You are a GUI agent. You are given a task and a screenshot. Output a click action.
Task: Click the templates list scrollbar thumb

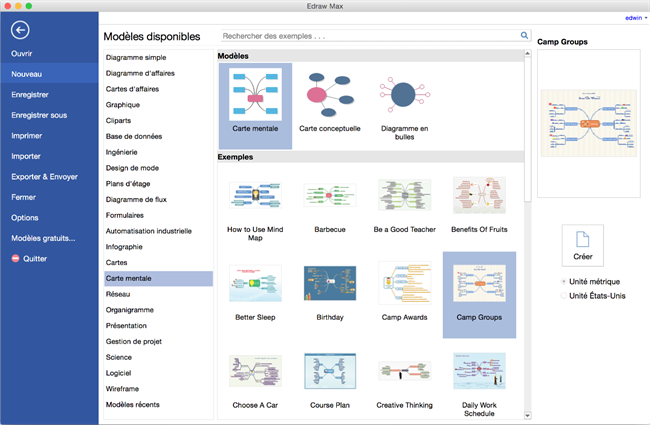[x=528, y=129]
